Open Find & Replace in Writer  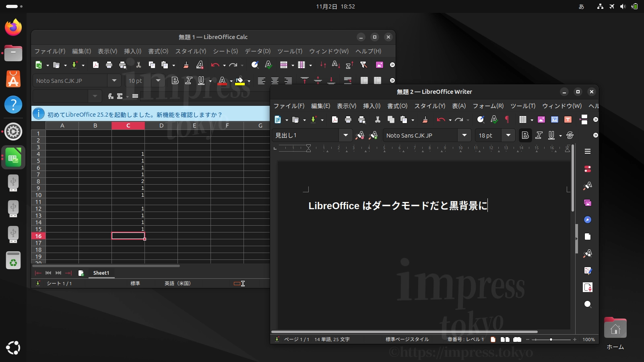[481, 119]
